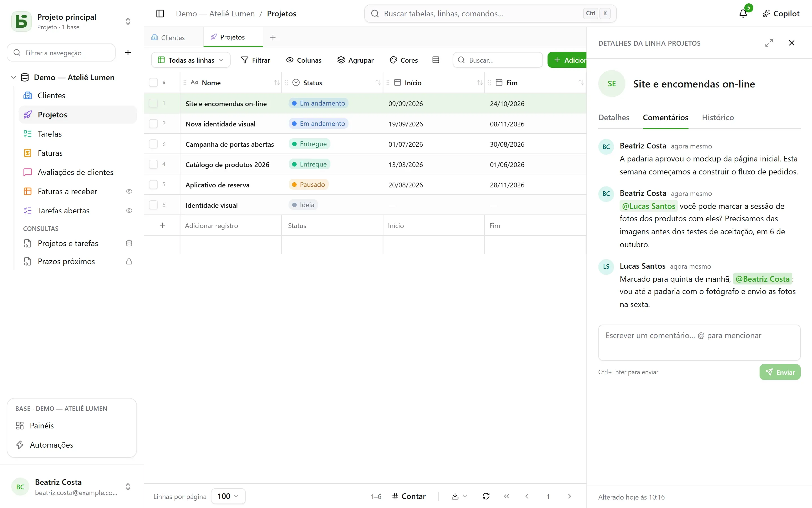This screenshot has width=812, height=508.
Task: Open the Linhas por página 100 dropdown
Action: [x=228, y=496]
